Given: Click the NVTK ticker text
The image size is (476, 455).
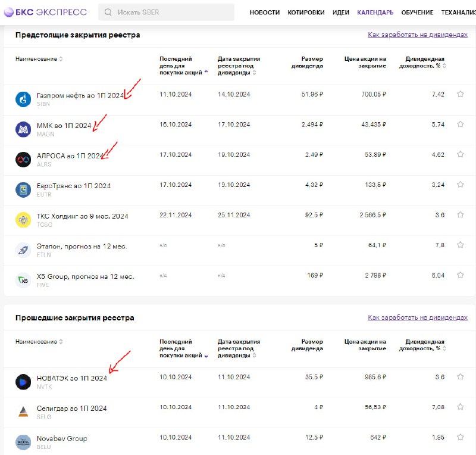Looking at the screenshot, I should (x=44, y=387).
